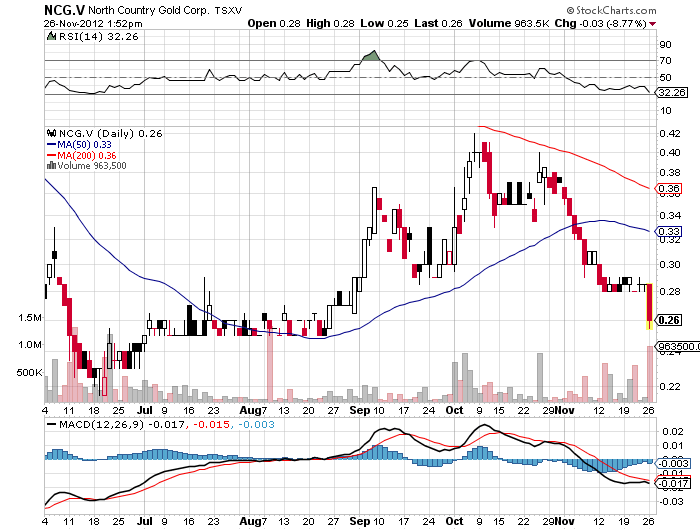Click the NCG.V (Daily) 0.26 legend
The image size is (700, 530).
[x=111, y=134]
